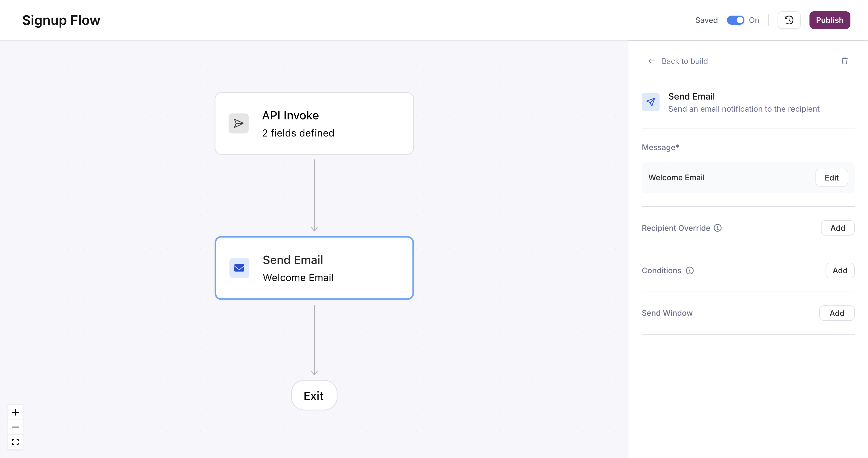Show info icon next to Conditions
Screen dimensions: 868x458
click(x=690, y=270)
